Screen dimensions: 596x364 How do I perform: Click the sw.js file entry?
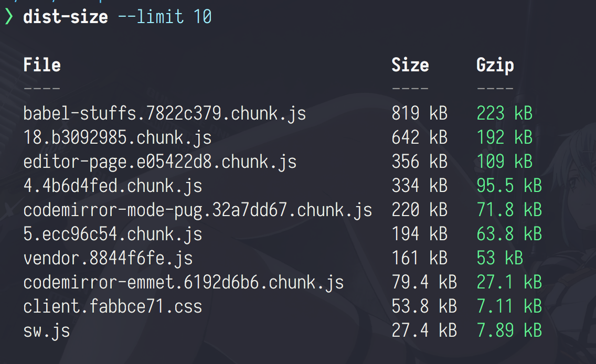tap(47, 330)
